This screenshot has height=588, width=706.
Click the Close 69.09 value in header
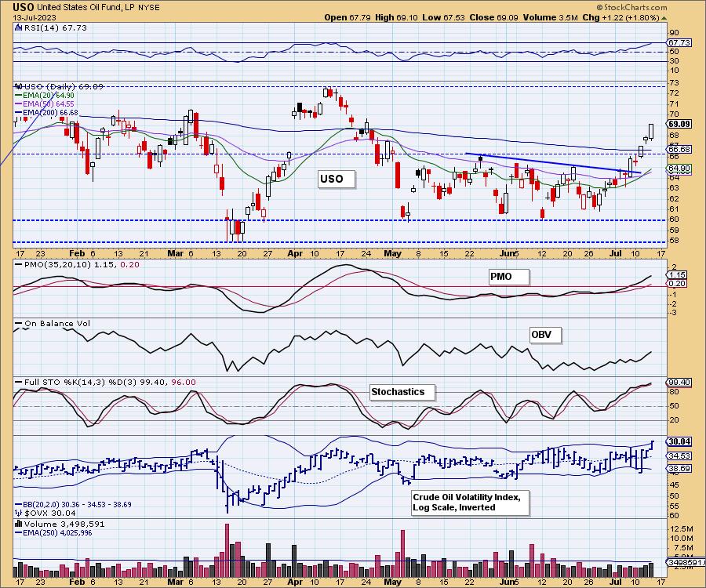[x=493, y=17]
